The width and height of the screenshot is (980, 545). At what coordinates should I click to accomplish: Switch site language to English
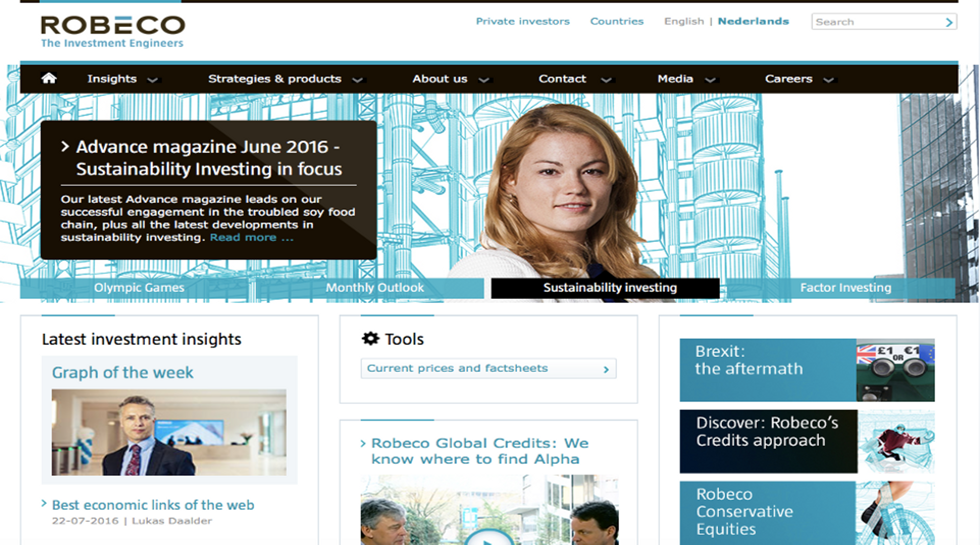[684, 21]
